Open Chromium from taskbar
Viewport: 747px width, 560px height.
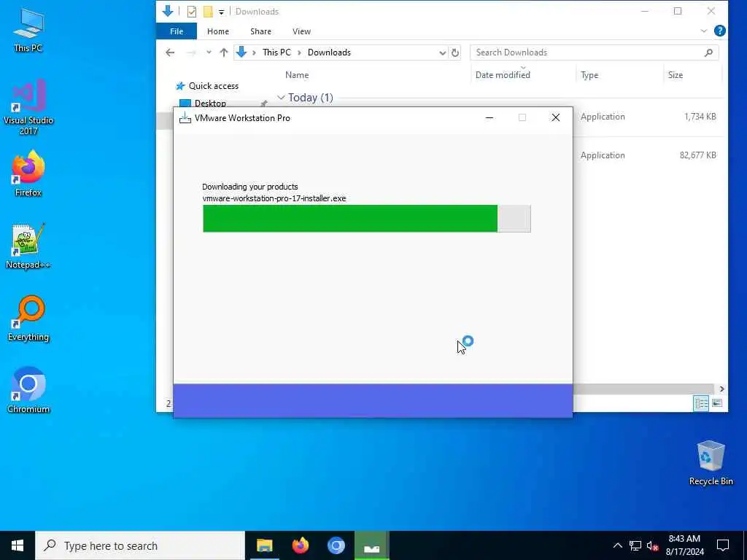[x=336, y=545]
